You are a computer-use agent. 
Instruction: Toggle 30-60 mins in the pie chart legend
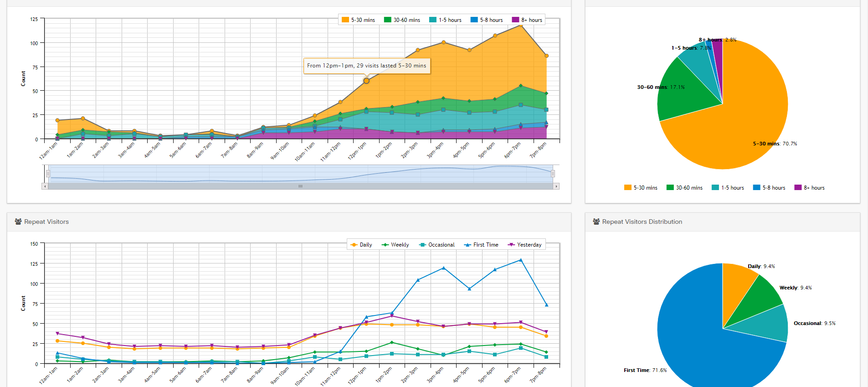coord(684,188)
